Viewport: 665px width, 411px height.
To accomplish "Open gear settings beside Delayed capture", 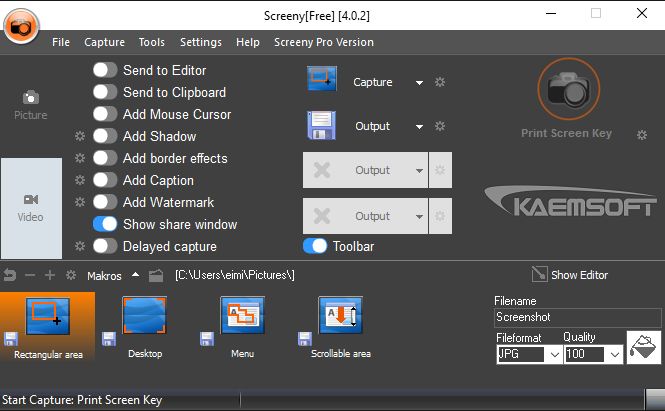I will pos(80,246).
